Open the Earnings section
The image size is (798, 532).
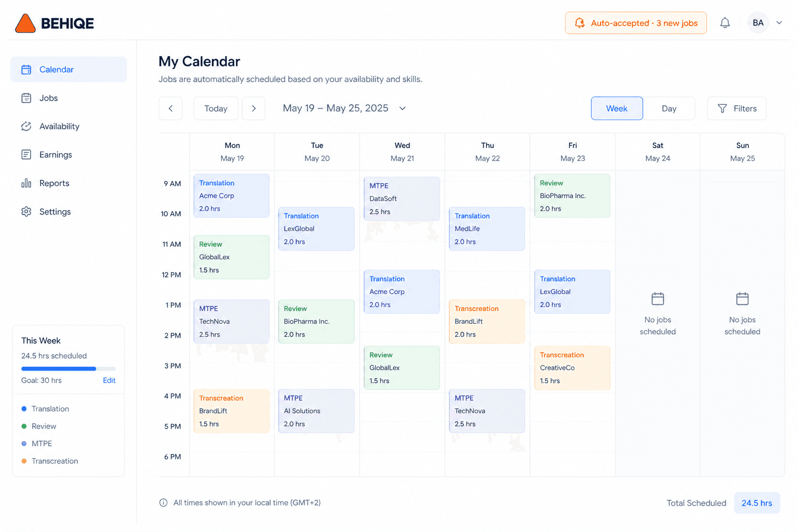pos(69,155)
